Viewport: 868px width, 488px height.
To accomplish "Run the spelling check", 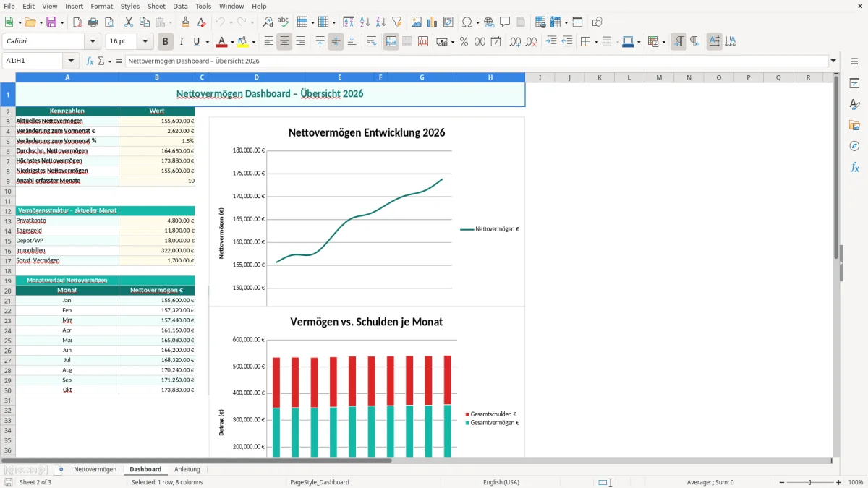I will click(x=284, y=22).
